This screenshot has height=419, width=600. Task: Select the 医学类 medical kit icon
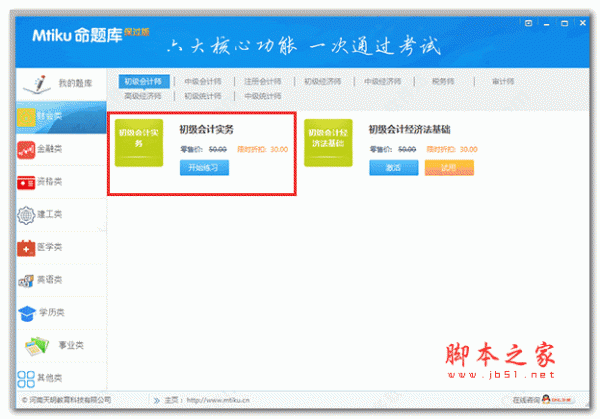pyautogui.click(x=26, y=248)
